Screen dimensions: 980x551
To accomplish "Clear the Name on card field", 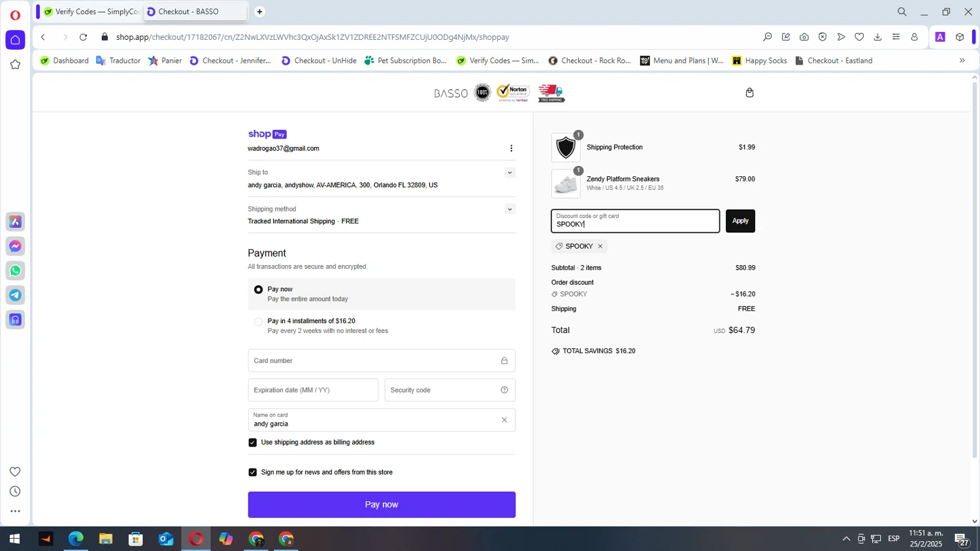I will [x=504, y=420].
